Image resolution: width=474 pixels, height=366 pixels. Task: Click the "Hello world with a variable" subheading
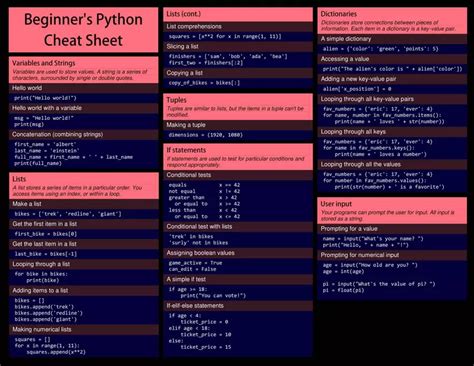click(x=47, y=108)
